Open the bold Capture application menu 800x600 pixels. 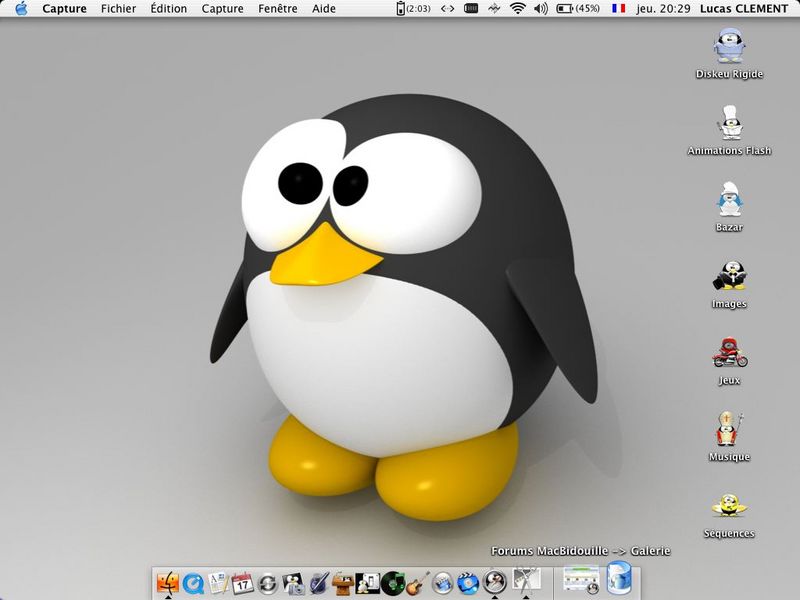(x=64, y=9)
